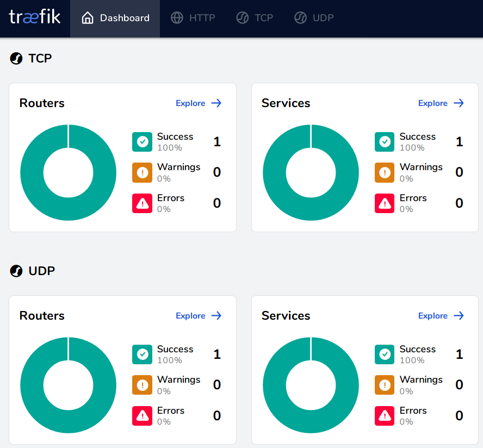Explore TCP Routers
This screenshot has height=448, width=483.
pos(199,103)
